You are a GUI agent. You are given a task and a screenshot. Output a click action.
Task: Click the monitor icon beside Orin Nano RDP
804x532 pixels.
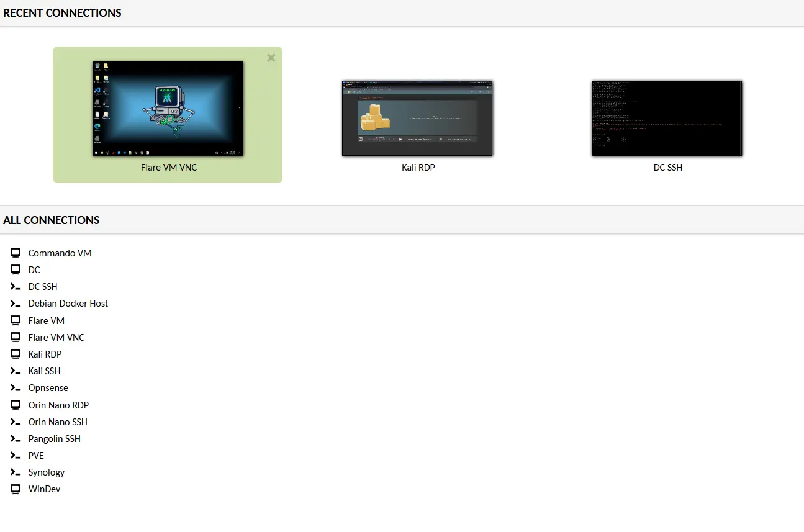(16, 405)
